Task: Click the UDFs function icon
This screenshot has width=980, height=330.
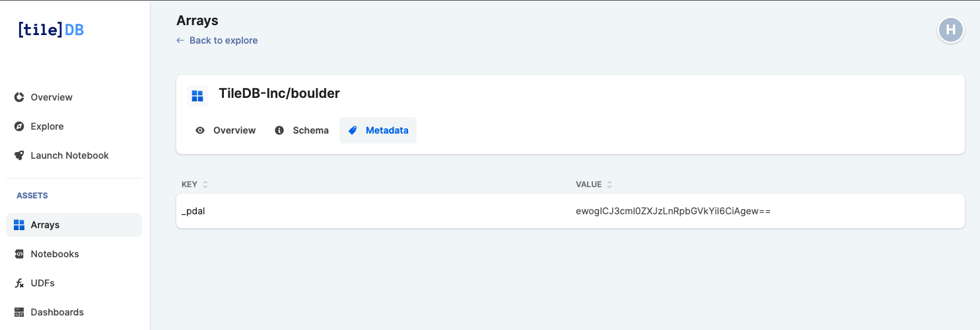Action: pyautogui.click(x=19, y=283)
